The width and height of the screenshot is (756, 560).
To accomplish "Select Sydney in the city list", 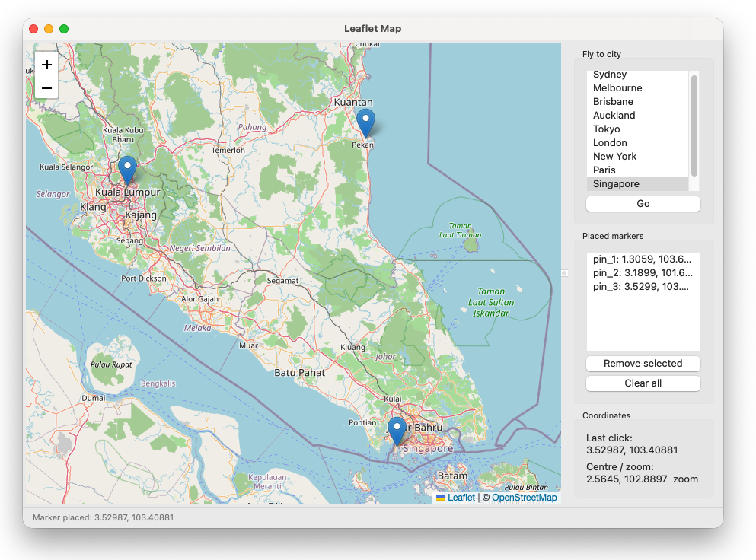I will pyautogui.click(x=610, y=75).
